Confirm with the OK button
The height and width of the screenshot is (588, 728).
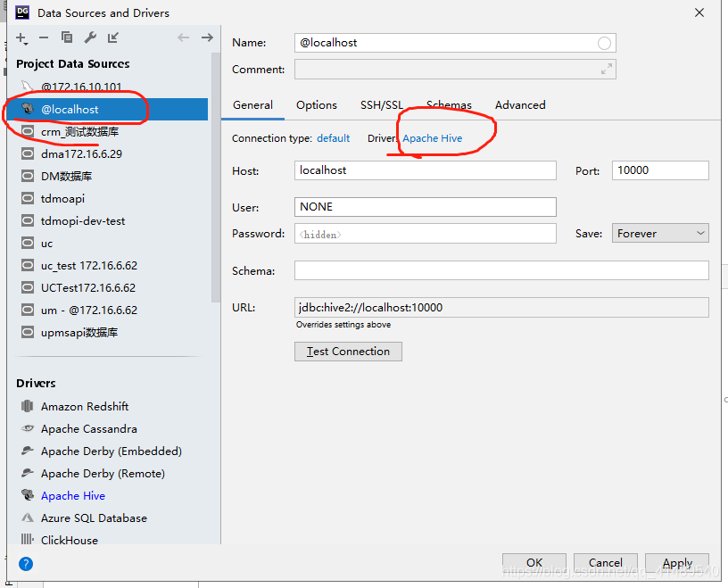click(x=534, y=563)
